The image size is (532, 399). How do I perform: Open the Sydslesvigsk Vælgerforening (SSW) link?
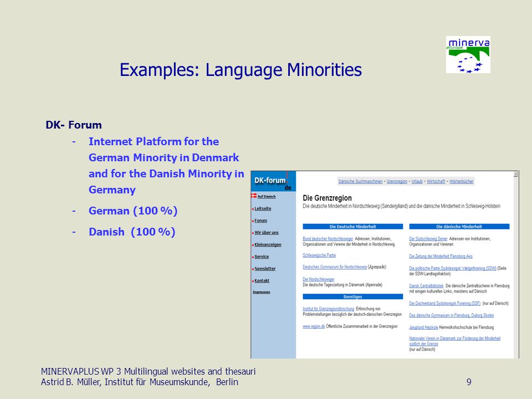(453, 268)
